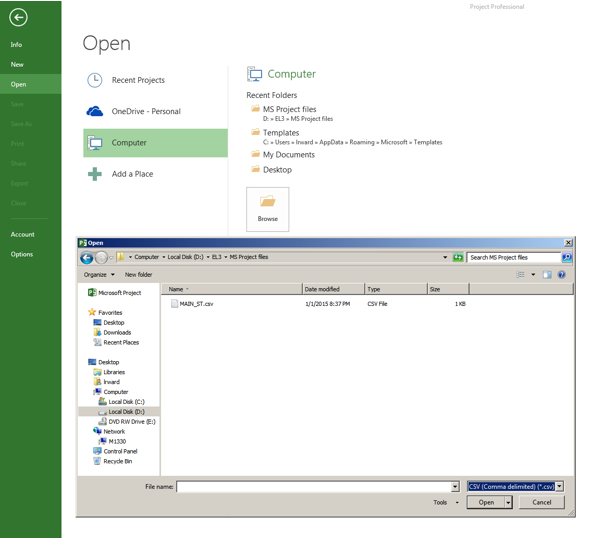Open the Info backstage tab
Screen dimensions: 595x538
[x=16, y=45]
